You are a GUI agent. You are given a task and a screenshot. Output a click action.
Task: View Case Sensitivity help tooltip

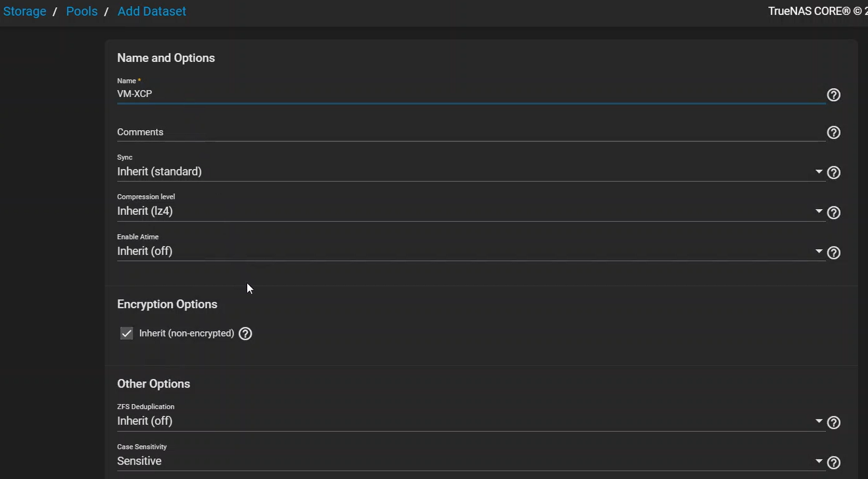pos(833,463)
